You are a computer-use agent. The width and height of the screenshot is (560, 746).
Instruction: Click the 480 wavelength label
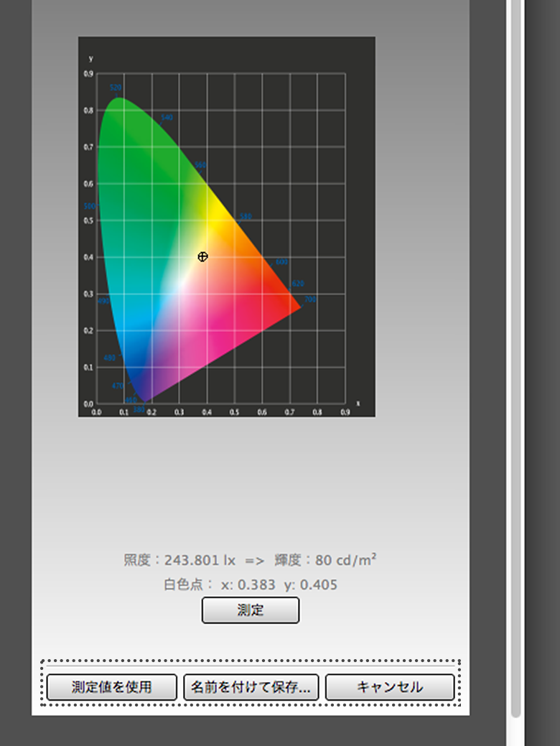[109, 358]
